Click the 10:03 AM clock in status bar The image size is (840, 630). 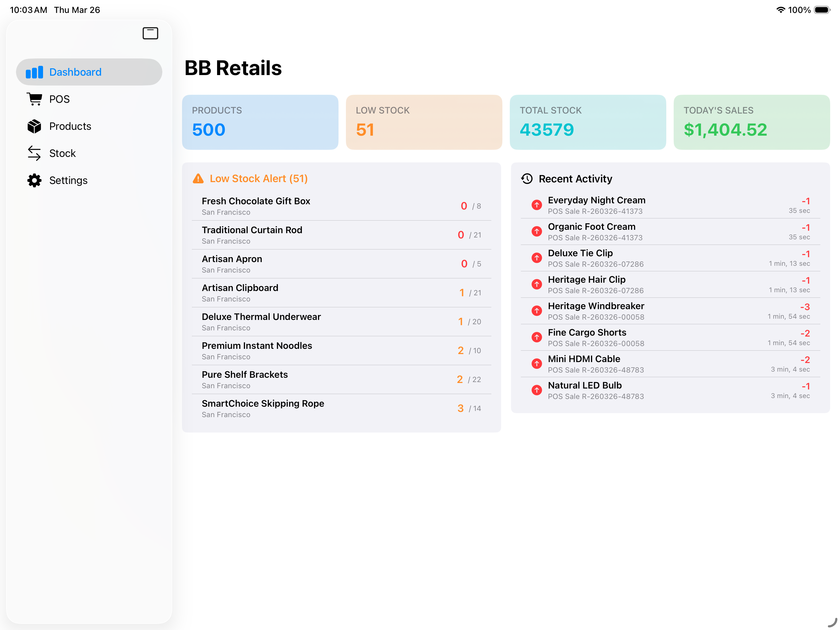coord(29,10)
